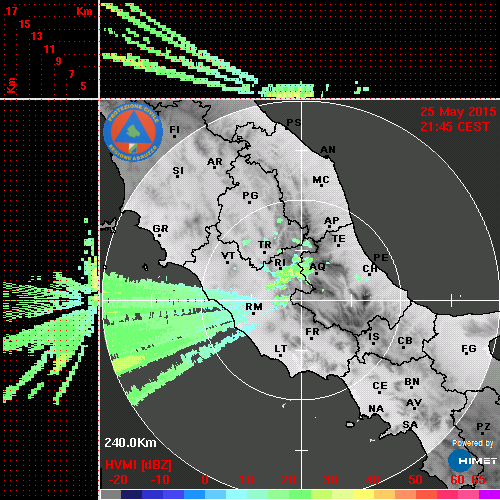Image resolution: width=500 pixels, height=500 pixels.
Task: Click the MC city label on the map
Action: click(x=321, y=180)
